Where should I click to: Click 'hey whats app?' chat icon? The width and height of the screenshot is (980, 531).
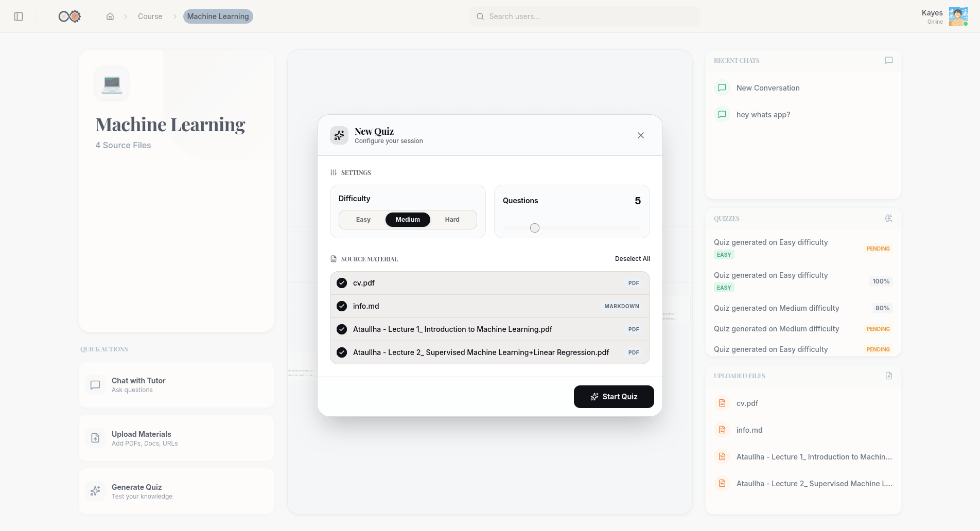[x=722, y=114]
